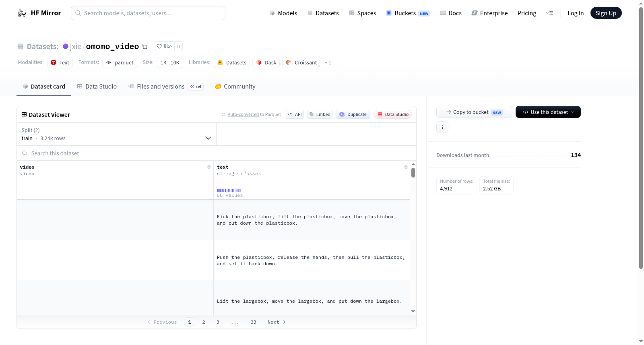Expand the Split train dropdown
Screen dimensions: 644x345
[116, 134]
